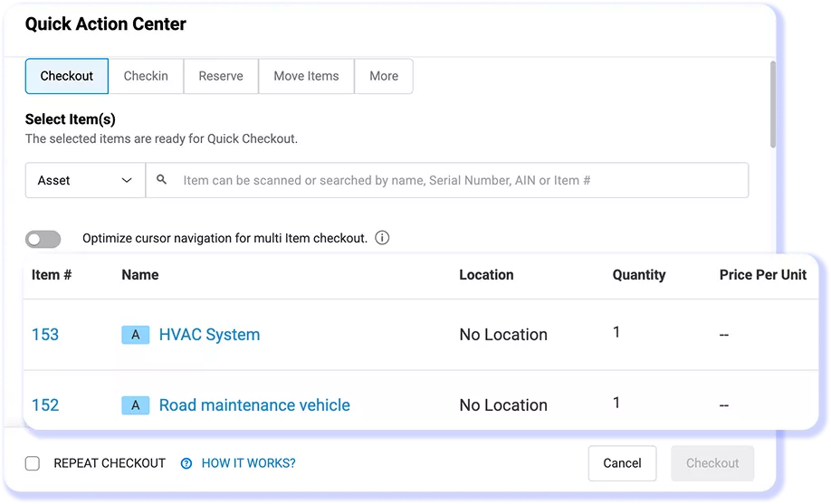
Task: Open the Asset type dropdown
Action: pos(85,180)
